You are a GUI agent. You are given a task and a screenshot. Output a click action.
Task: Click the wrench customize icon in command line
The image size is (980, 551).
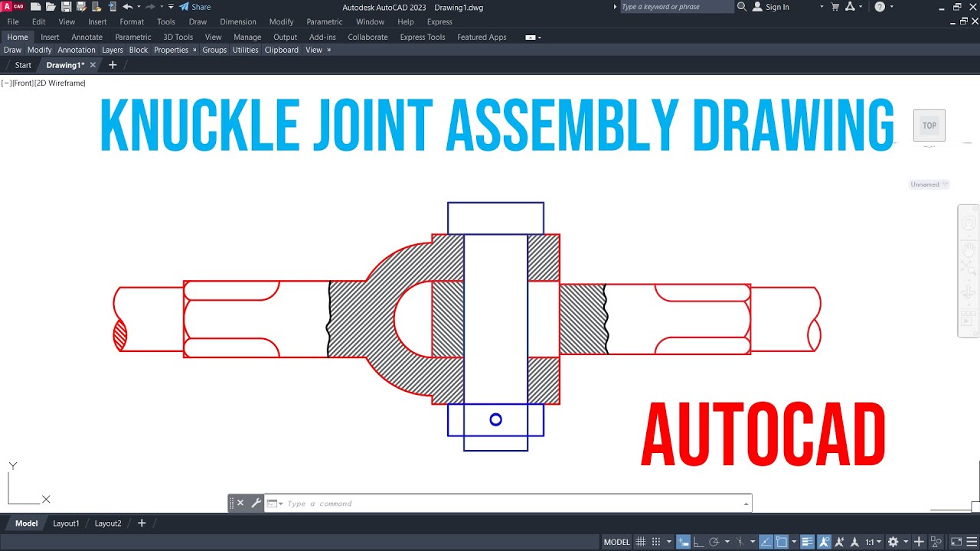coord(256,503)
